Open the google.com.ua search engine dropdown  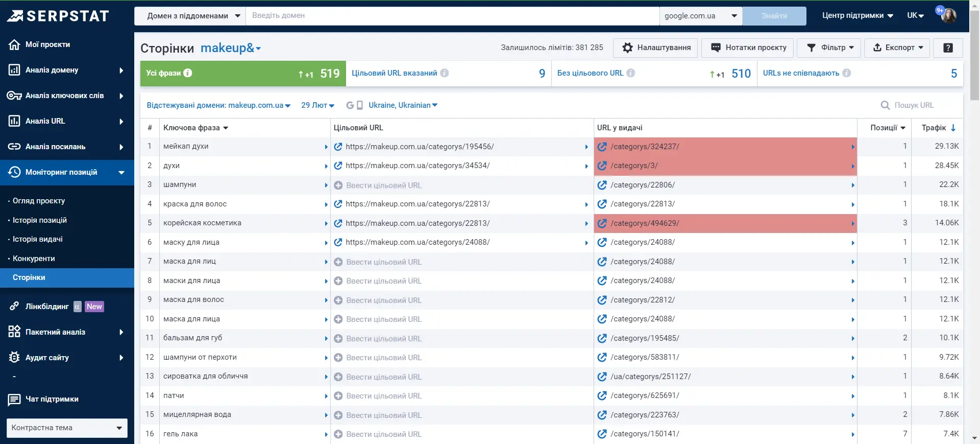click(701, 16)
